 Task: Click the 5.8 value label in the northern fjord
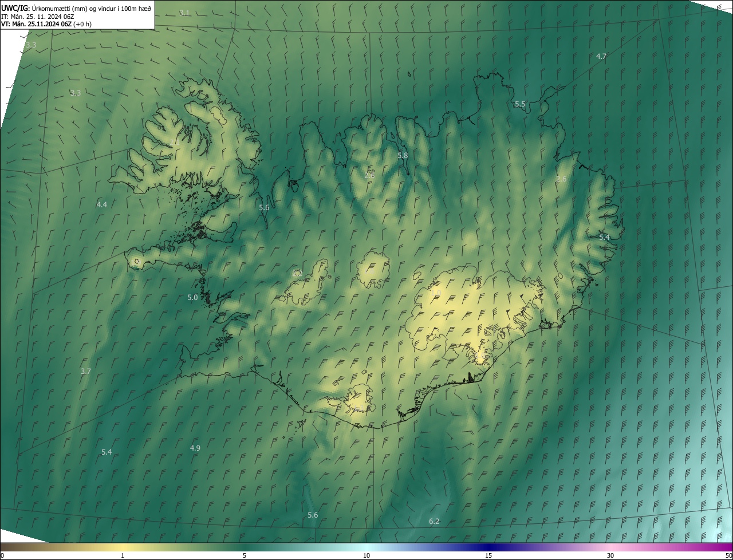coord(403,155)
